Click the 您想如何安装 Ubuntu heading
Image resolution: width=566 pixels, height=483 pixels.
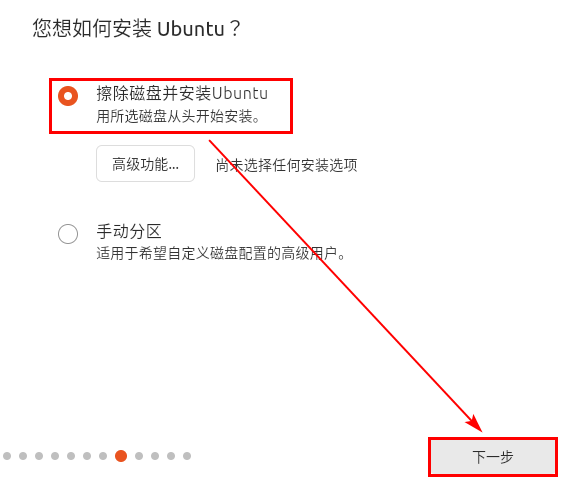coord(136,28)
